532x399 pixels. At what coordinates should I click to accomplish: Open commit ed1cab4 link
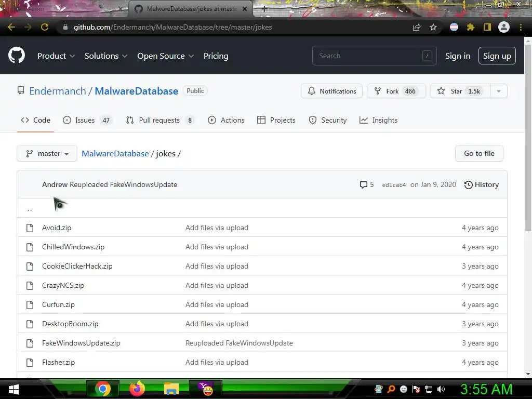point(394,185)
